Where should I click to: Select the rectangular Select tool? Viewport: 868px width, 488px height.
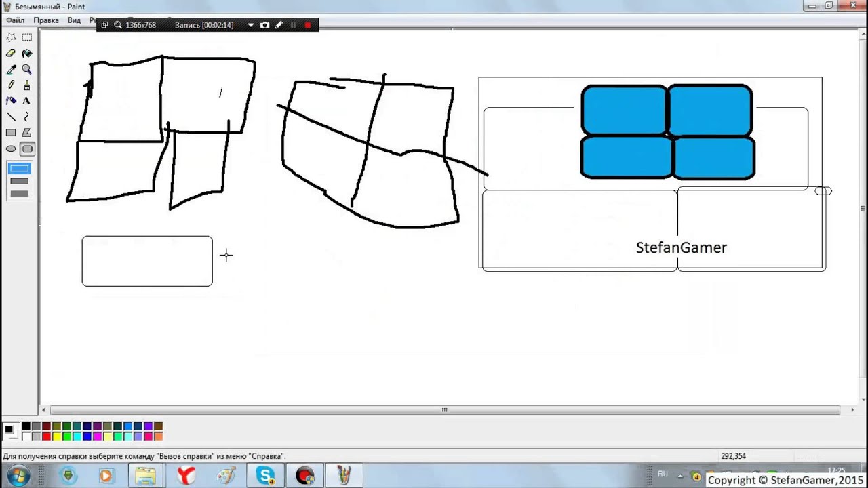27,37
